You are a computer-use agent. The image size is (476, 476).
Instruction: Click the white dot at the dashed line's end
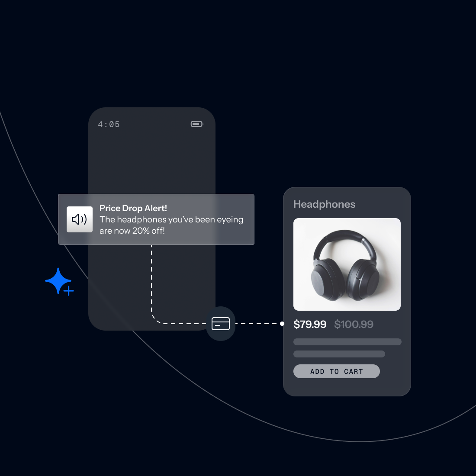(282, 324)
